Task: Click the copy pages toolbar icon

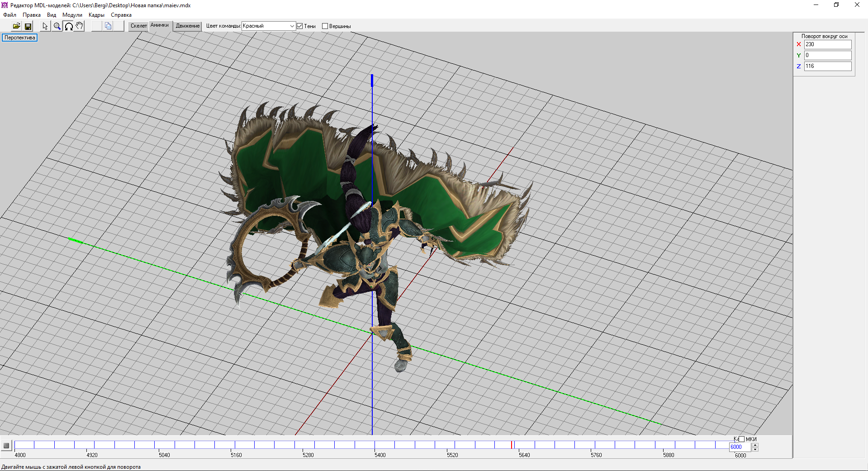Action: [x=108, y=26]
